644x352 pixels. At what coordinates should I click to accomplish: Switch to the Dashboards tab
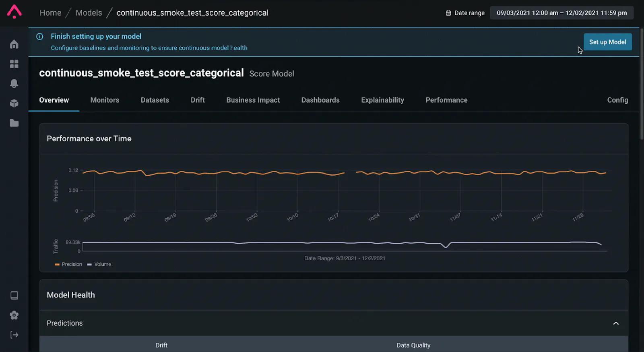click(320, 100)
